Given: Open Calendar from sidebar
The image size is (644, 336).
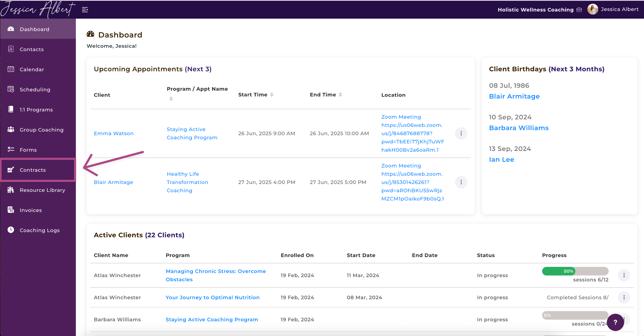Looking at the screenshot, I should [38, 69].
